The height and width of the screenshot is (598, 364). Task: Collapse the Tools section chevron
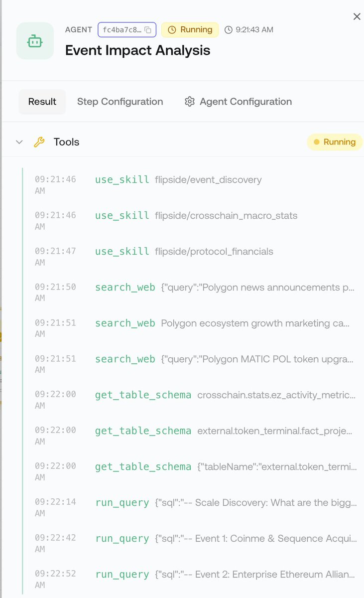point(19,142)
